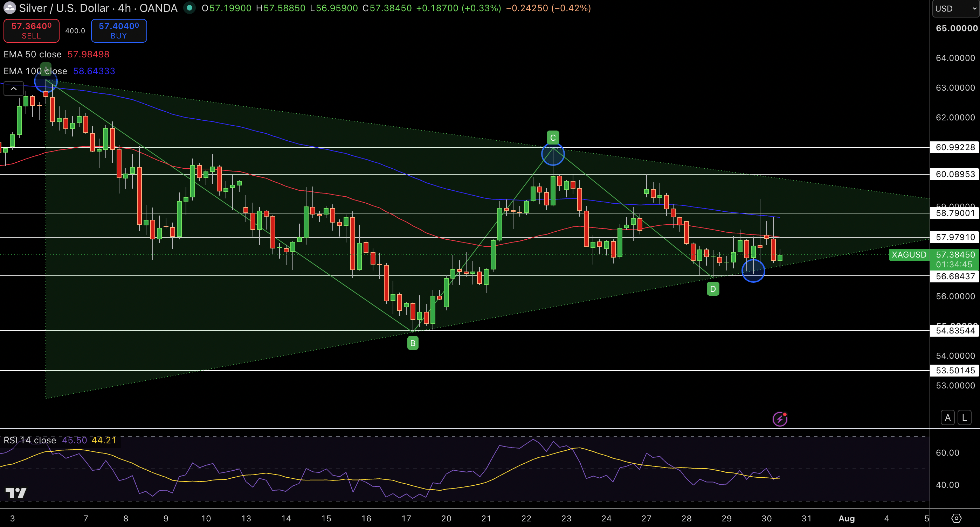Click the Silver / U.S. Dollar symbol title
The height and width of the screenshot is (527, 980).
coord(98,8)
